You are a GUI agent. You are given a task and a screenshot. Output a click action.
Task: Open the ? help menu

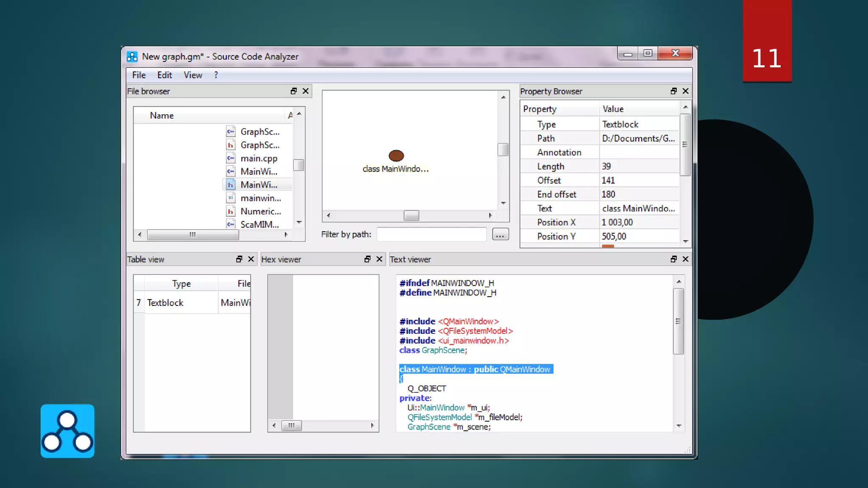tap(216, 75)
